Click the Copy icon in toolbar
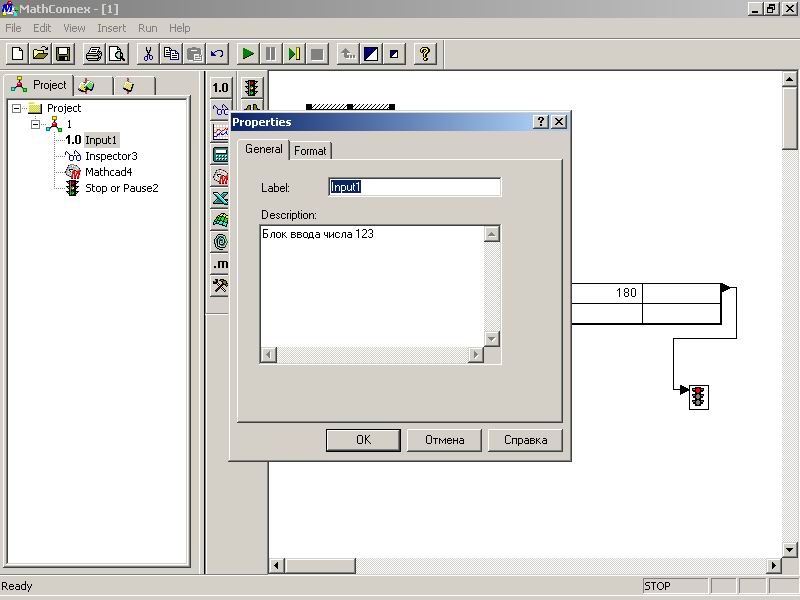The image size is (800, 600). [171, 54]
